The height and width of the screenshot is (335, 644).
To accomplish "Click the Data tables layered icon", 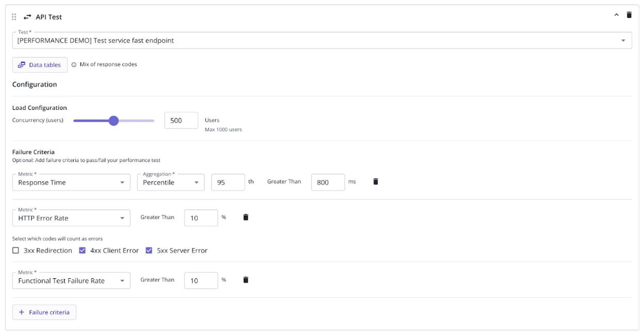I will [22, 64].
